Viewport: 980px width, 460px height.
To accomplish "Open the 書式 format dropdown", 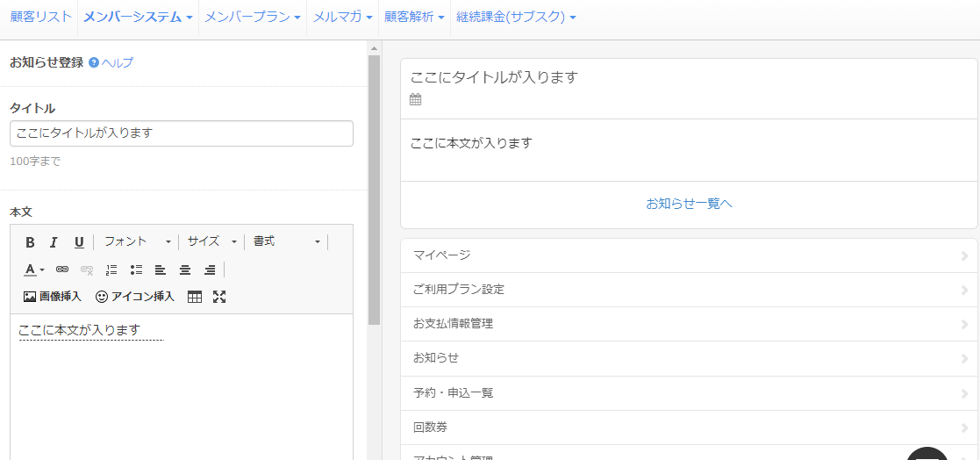I will (x=287, y=241).
